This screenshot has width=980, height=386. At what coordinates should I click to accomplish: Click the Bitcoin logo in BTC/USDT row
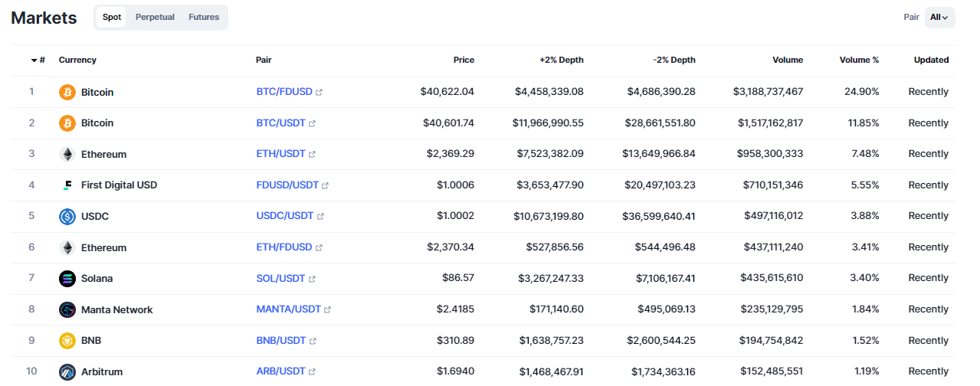(67, 123)
